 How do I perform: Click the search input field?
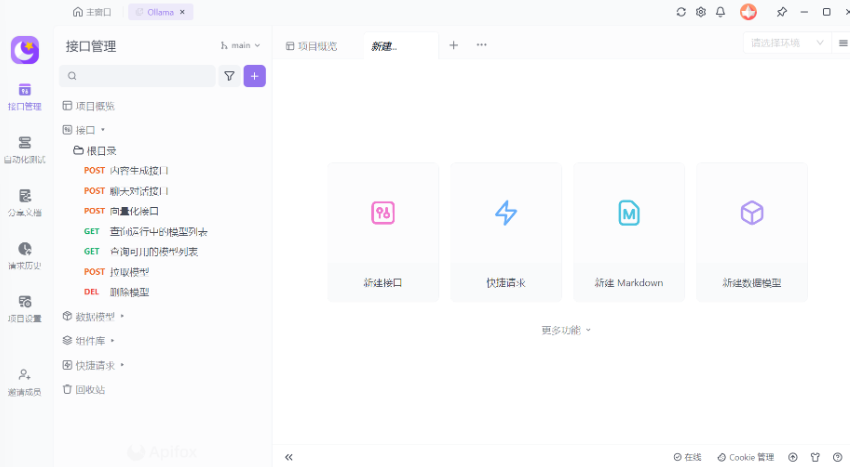[137, 76]
